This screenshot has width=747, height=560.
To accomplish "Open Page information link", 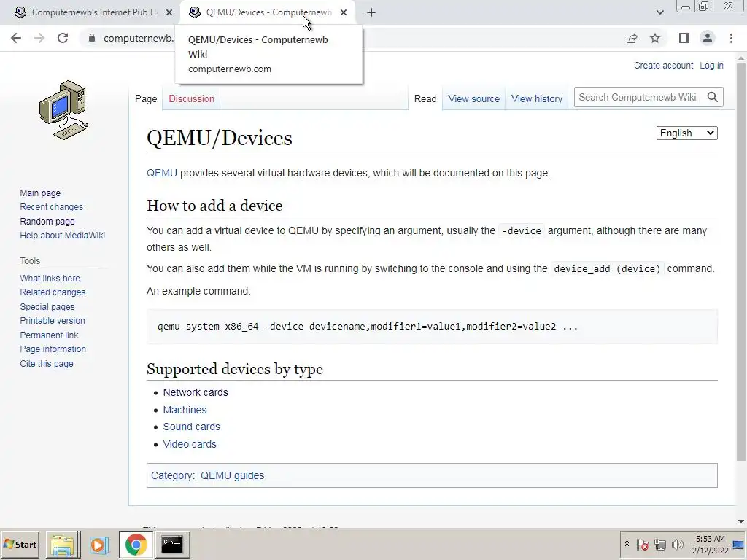I will 53,349.
